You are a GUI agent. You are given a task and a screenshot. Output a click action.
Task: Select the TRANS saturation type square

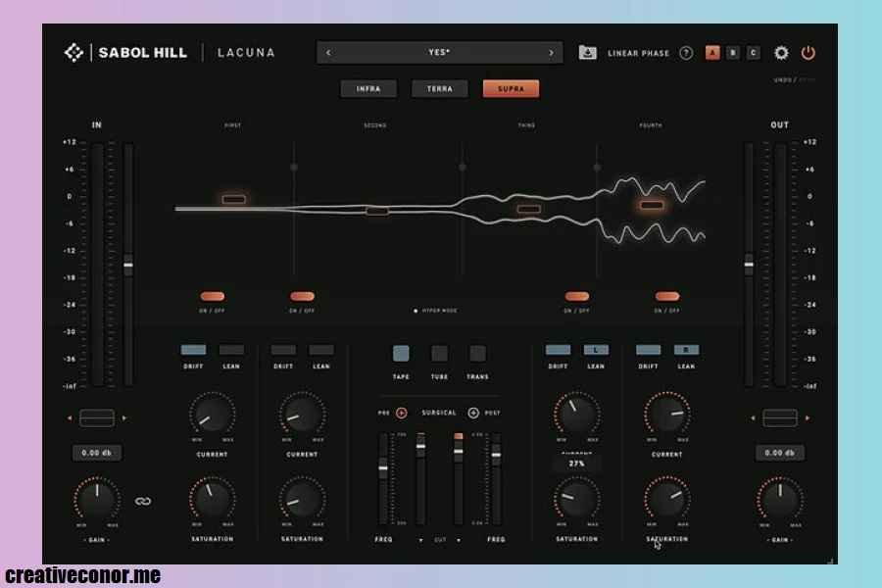coord(477,354)
